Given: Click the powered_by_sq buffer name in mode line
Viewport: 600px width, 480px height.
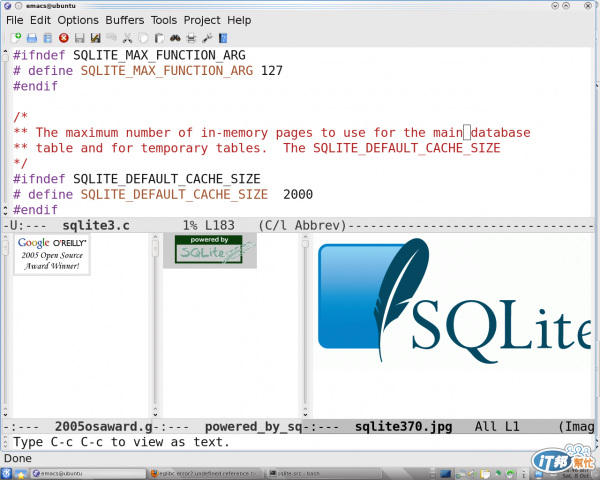Looking at the screenshot, I should point(254,426).
